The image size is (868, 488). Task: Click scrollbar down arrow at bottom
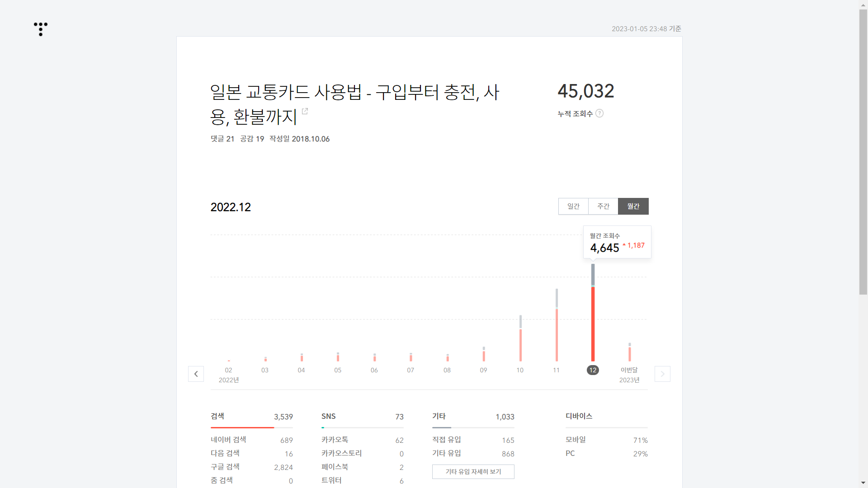[863, 483]
